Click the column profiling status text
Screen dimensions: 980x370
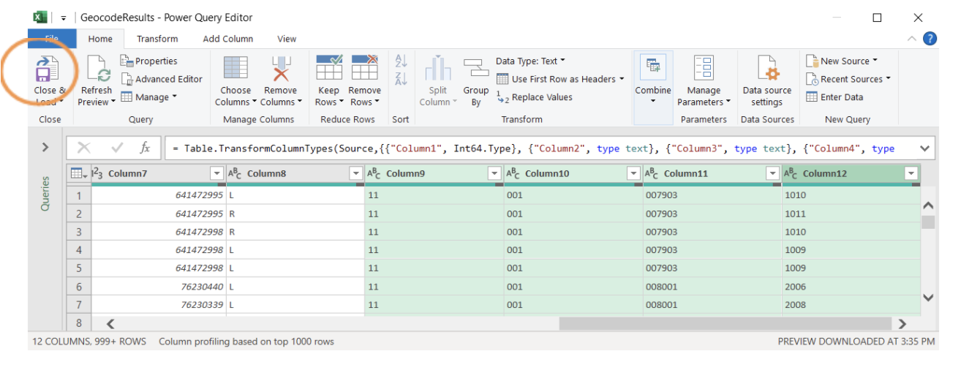[246, 341]
